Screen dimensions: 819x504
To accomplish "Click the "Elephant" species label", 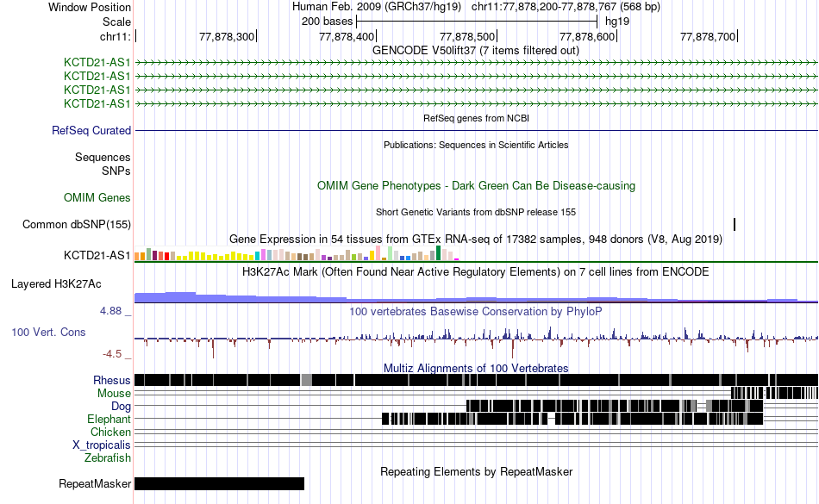I will pyautogui.click(x=109, y=419).
